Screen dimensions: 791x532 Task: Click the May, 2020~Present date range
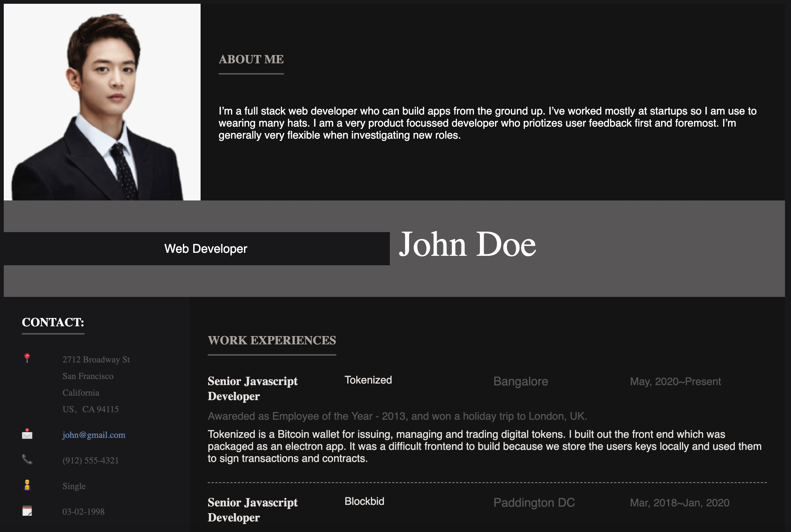pos(675,381)
